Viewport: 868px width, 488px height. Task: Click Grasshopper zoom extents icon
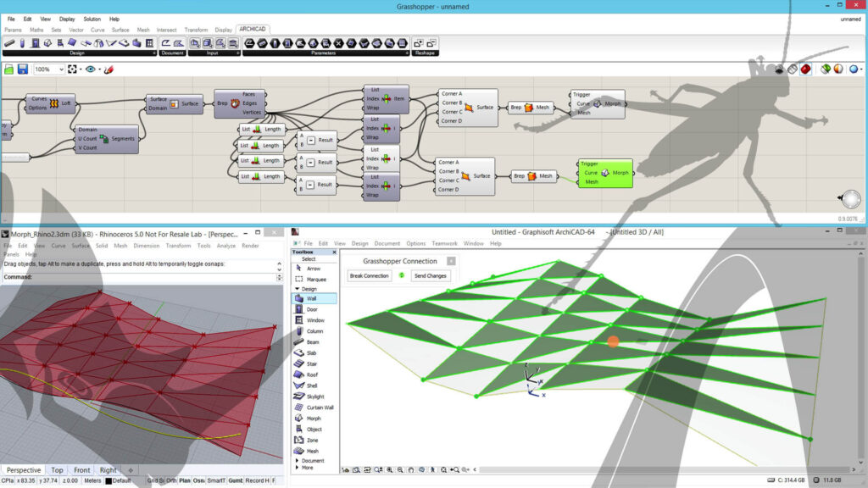[x=72, y=69]
